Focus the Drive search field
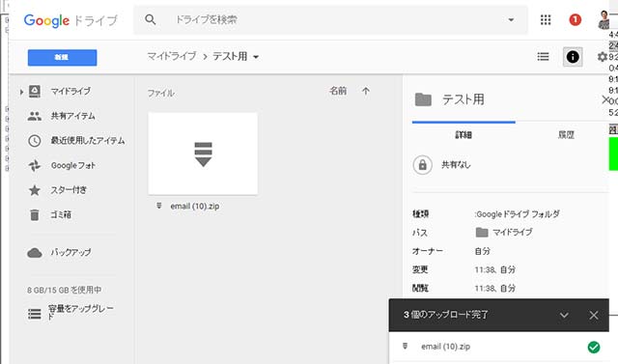This screenshot has width=618, height=364. (330, 19)
